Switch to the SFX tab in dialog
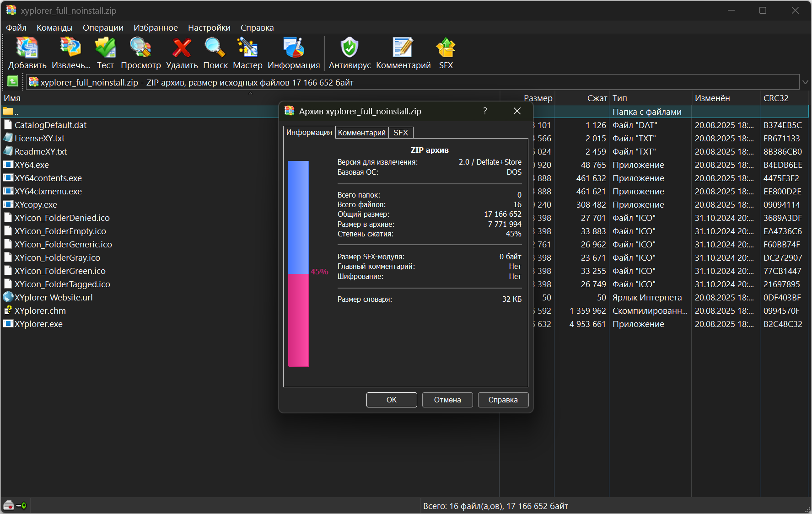 (401, 133)
